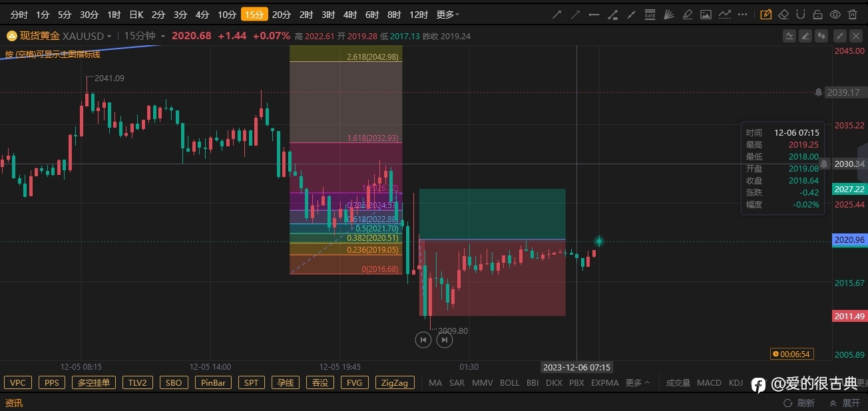
Task: Open the 15分钟 period dropdown
Action: pos(145,36)
